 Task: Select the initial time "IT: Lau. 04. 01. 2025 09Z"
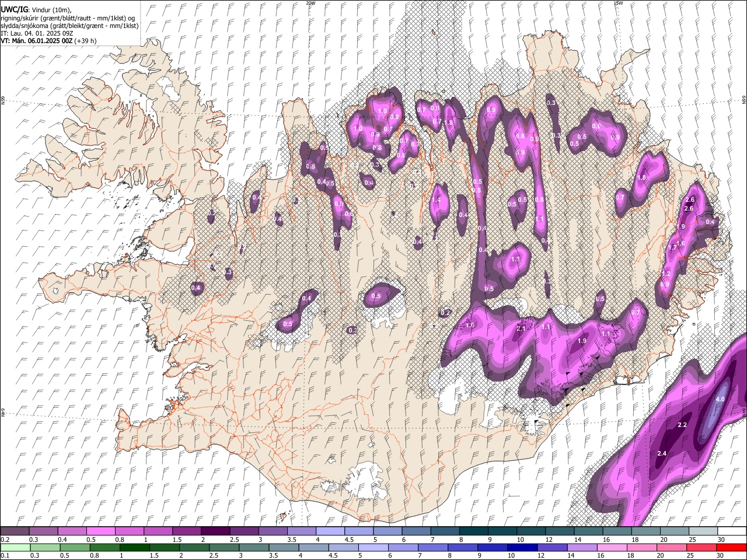(37, 33)
